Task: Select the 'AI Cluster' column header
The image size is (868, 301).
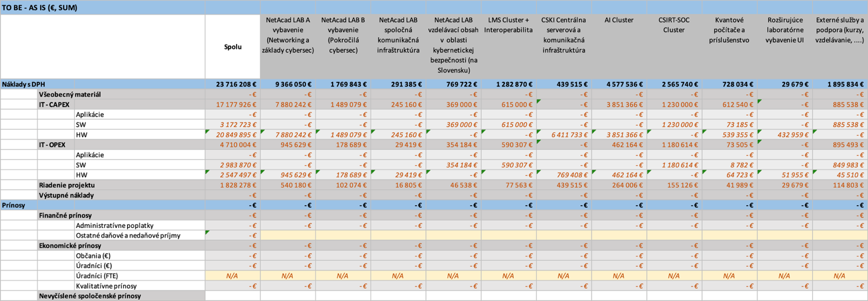Action: 618,20
